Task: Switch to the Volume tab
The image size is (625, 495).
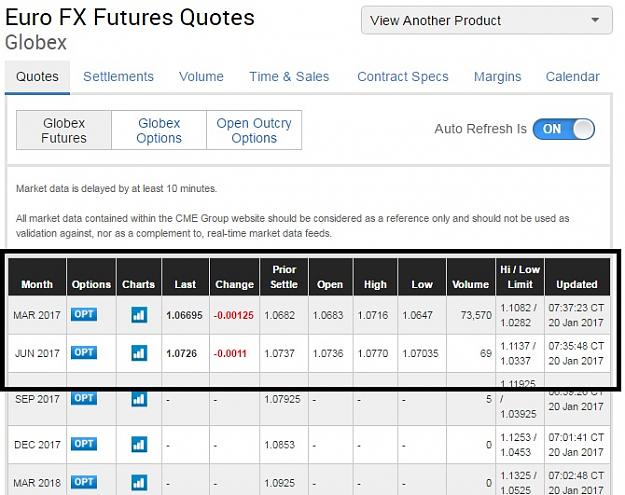Action: [201, 77]
